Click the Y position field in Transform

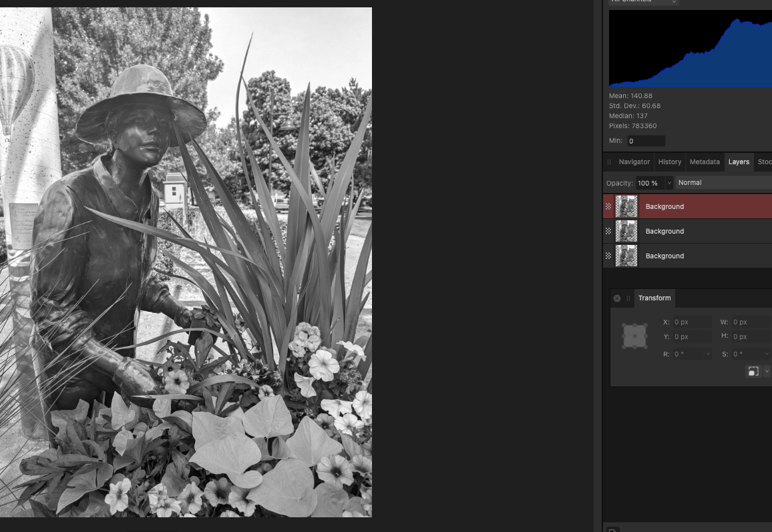coord(693,337)
